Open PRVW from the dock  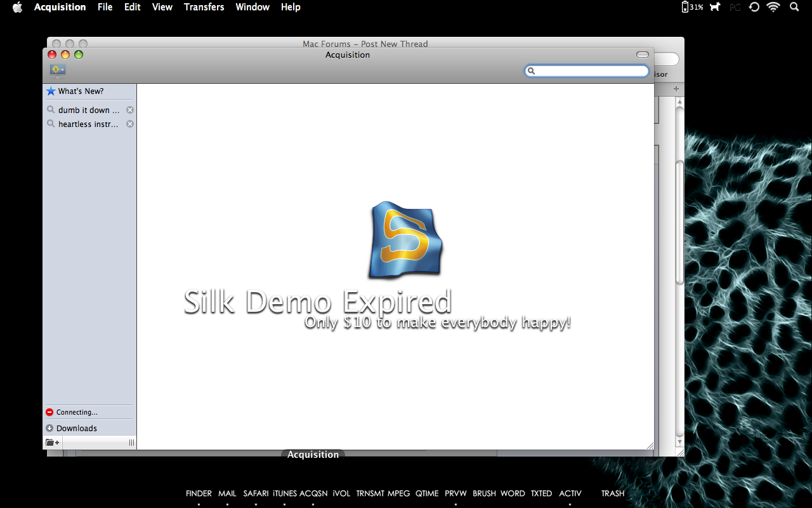click(x=455, y=493)
